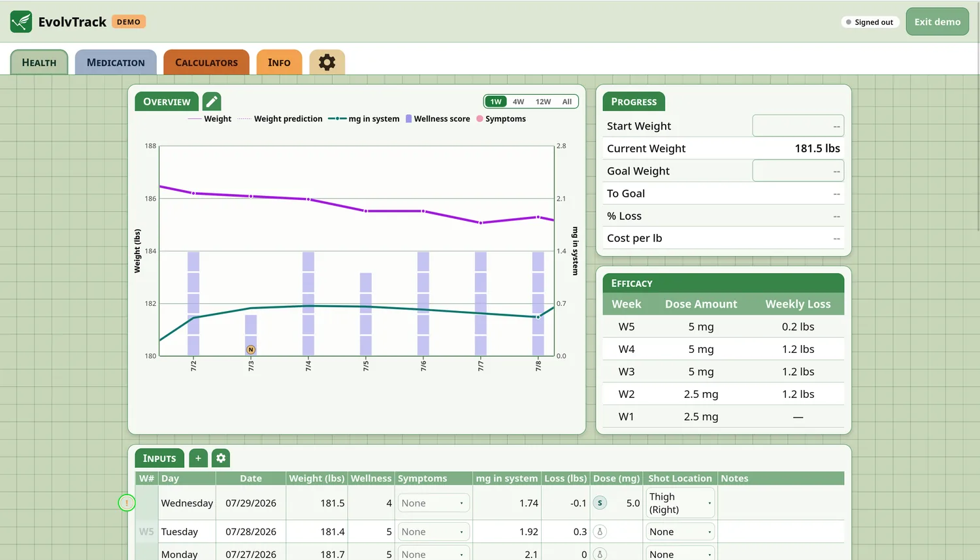Click the warning icon beside the Wednesday row
This screenshot has width=980, height=560.
pyautogui.click(x=127, y=502)
